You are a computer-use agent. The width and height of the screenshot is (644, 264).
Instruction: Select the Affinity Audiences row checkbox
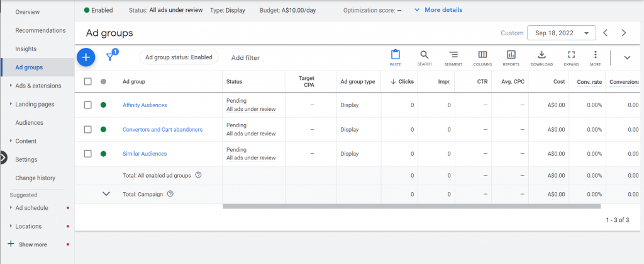(x=88, y=105)
